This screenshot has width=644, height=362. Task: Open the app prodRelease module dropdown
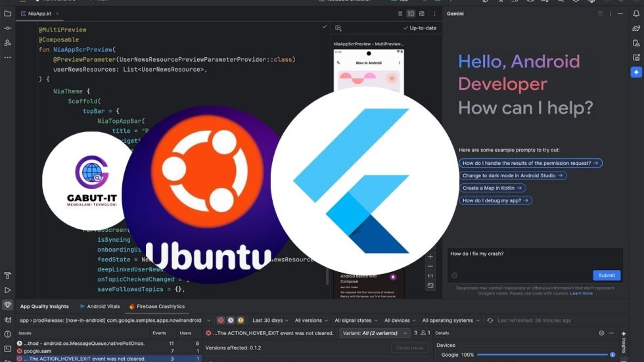click(115, 320)
